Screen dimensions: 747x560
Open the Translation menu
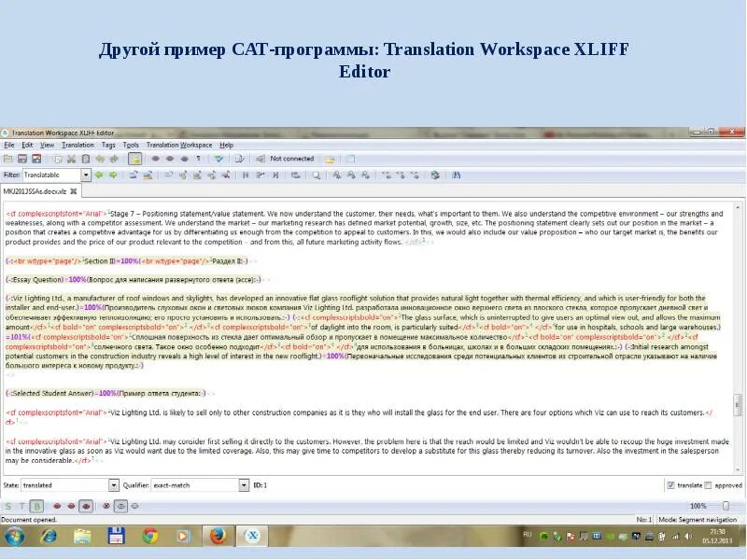click(x=78, y=145)
